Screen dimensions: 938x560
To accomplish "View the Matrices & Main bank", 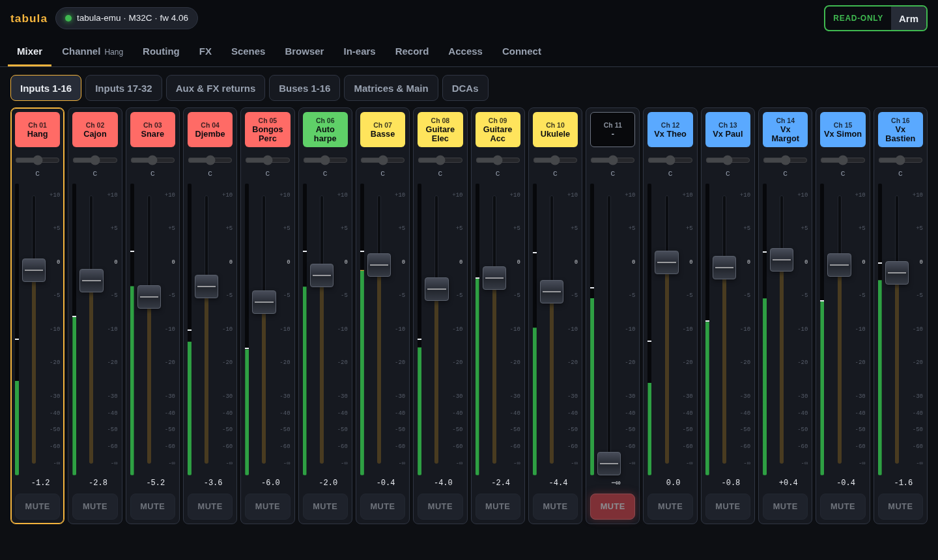I will 391,88.
